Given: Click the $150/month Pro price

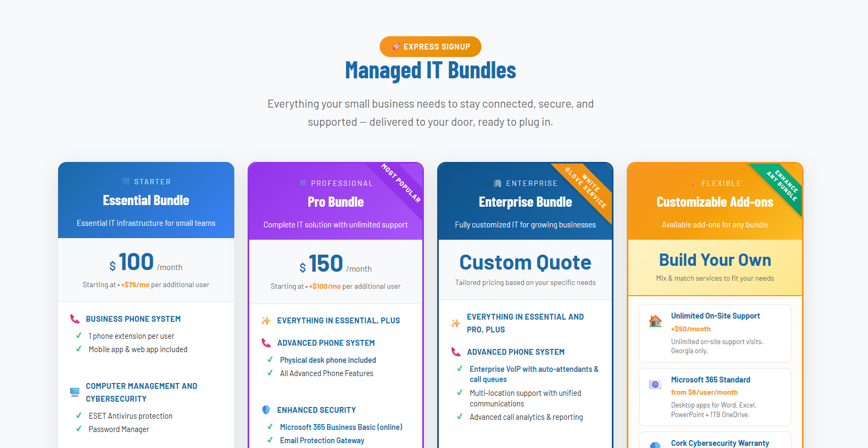Looking at the screenshot, I should point(335,264).
